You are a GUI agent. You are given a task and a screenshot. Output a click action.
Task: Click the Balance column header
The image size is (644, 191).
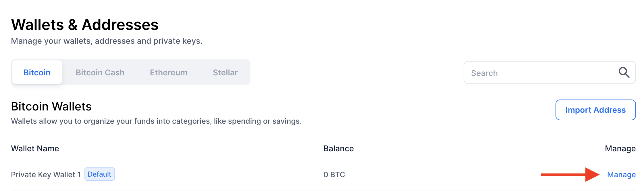[x=339, y=148]
